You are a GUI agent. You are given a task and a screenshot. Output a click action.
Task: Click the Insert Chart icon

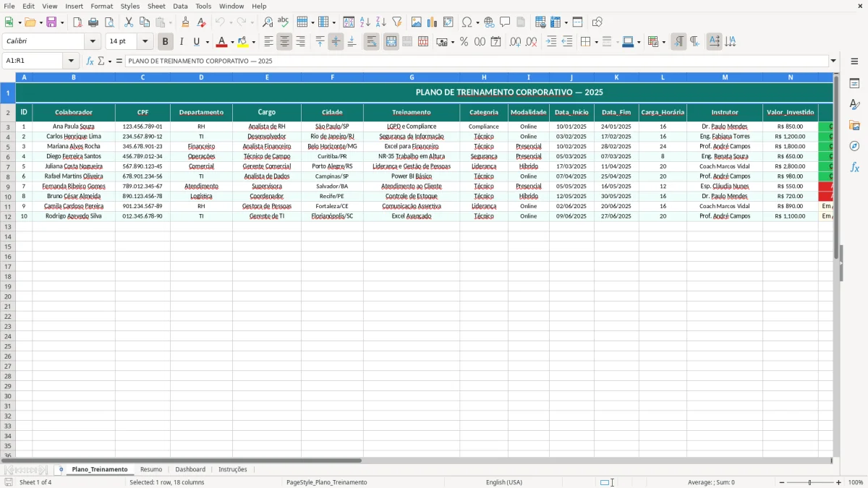(x=433, y=22)
